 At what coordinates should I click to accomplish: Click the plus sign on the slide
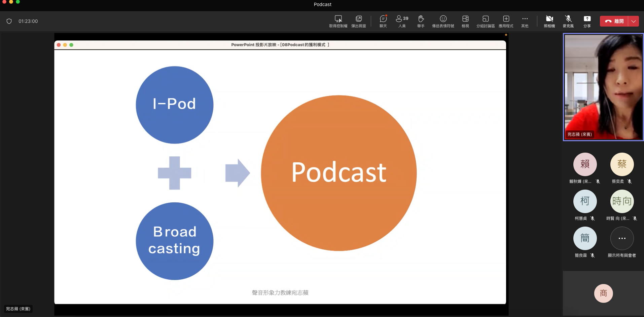(x=175, y=173)
